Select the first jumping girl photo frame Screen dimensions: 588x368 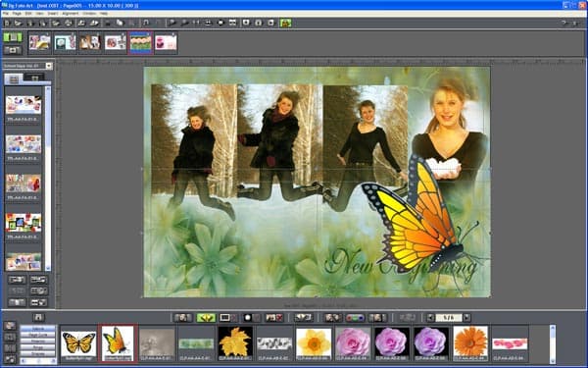pos(194,140)
